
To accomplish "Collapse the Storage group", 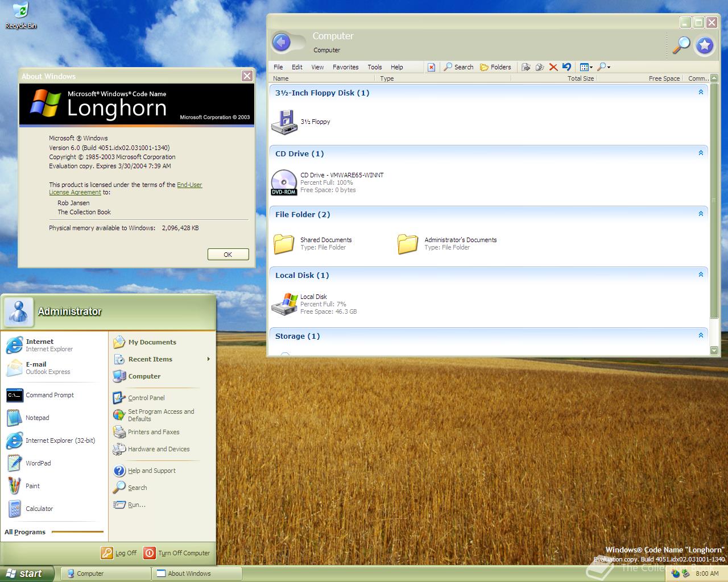I will point(701,335).
